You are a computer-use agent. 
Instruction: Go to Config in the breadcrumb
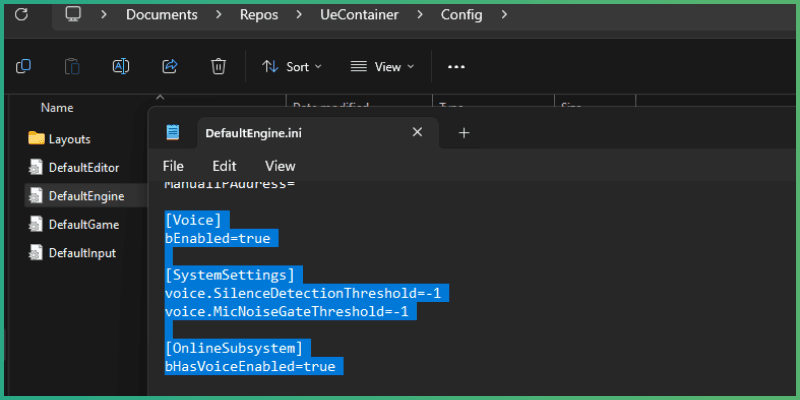coord(462,15)
